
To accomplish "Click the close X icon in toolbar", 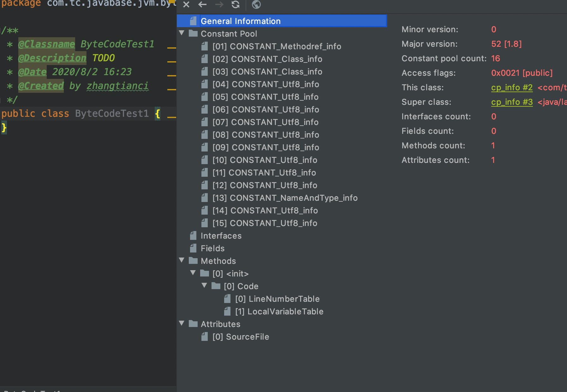I will tap(186, 5).
